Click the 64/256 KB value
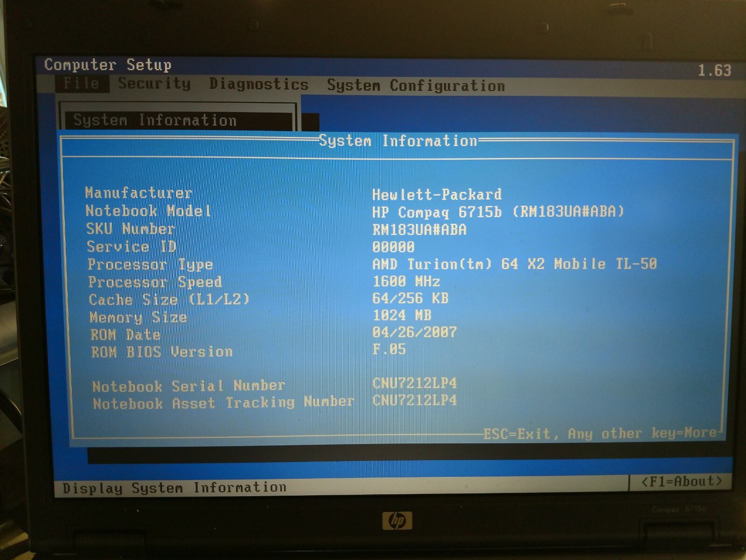The width and height of the screenshot is (746, 560). coord(410,298)
